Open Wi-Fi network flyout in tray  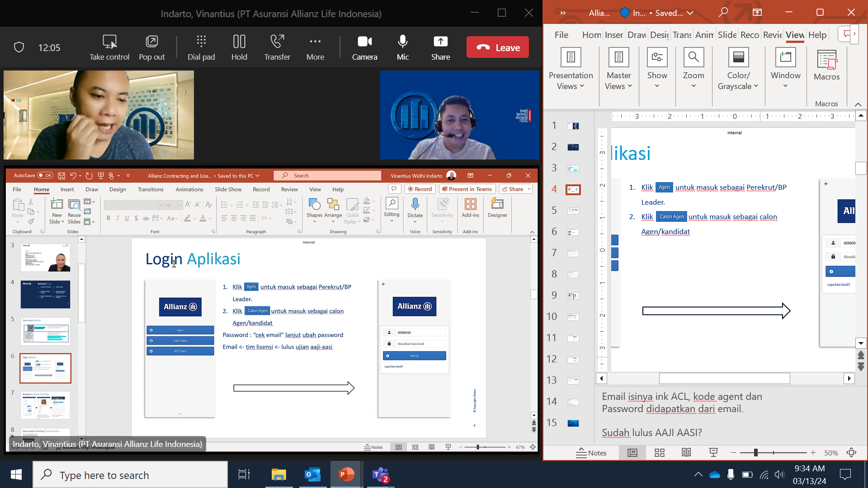[x=764, y=474]
